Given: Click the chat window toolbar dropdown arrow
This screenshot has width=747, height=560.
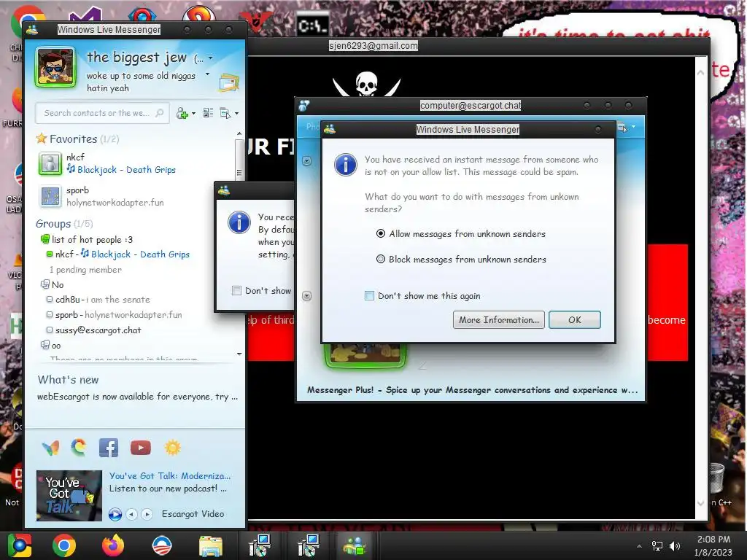Looking at the screenshot, I should tap(633, 127).
